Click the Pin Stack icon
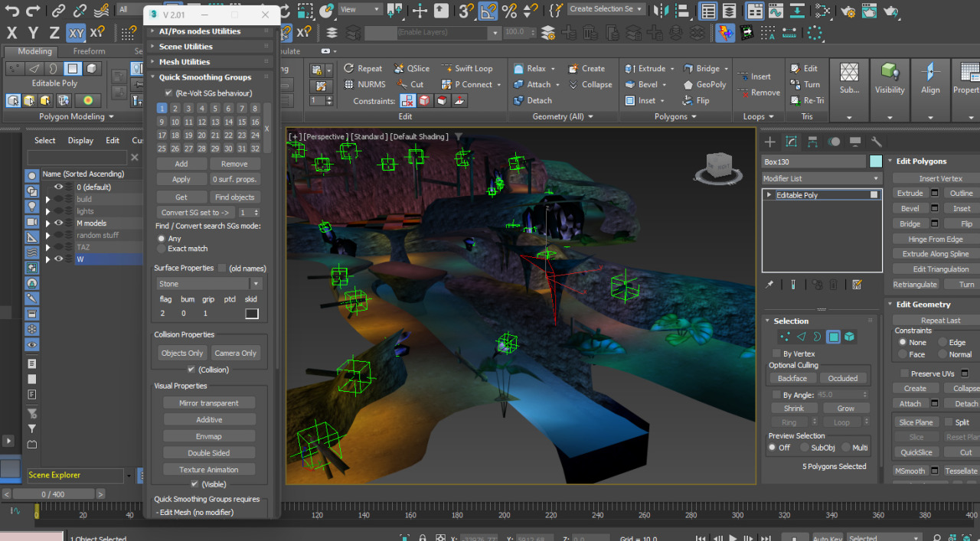 click(x=769, y=285)
